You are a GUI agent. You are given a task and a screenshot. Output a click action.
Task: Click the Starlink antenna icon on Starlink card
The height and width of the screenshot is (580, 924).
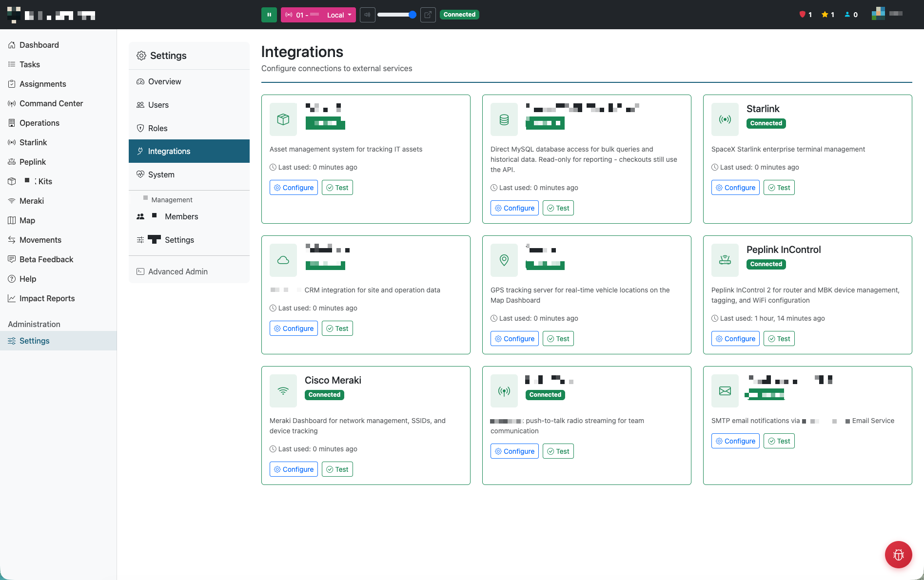coord(725,119)
